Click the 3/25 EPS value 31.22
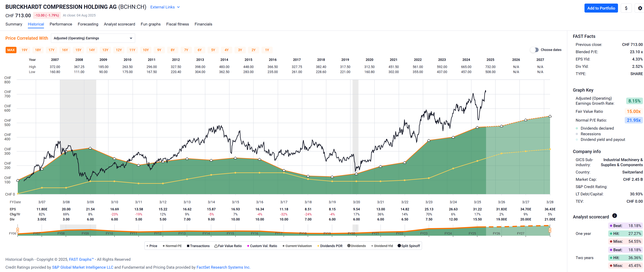644x272 pixels. (x=477, y=209)
